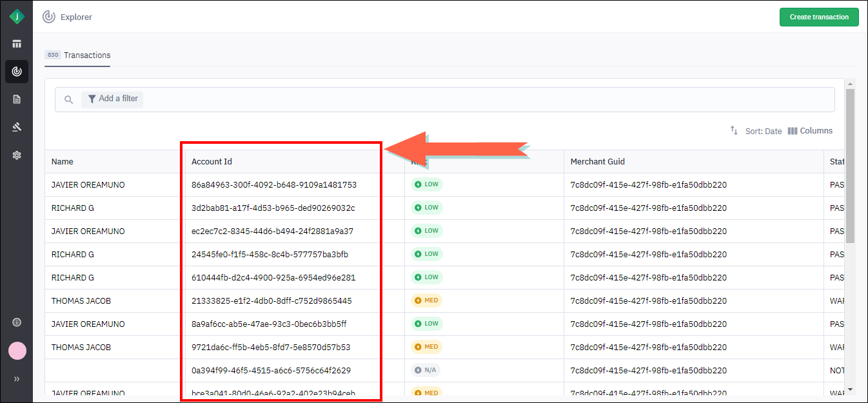The height and width of the screenshot is (403, 868).
Task: Open the Sort: Date dropdown
Action: (x=756, y=131)
